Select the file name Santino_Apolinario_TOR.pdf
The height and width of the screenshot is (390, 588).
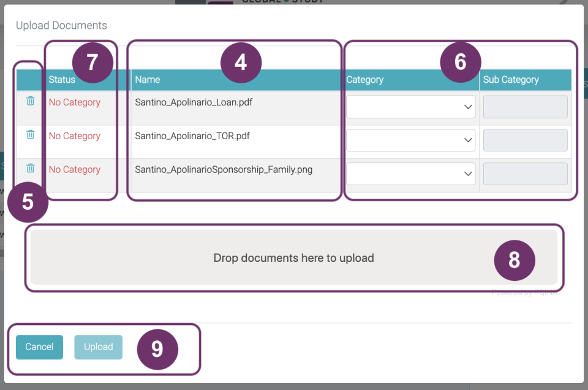[192, 136]
